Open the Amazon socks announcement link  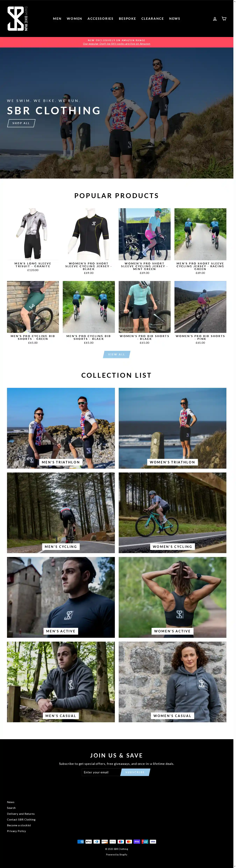[x=116, y=43]
